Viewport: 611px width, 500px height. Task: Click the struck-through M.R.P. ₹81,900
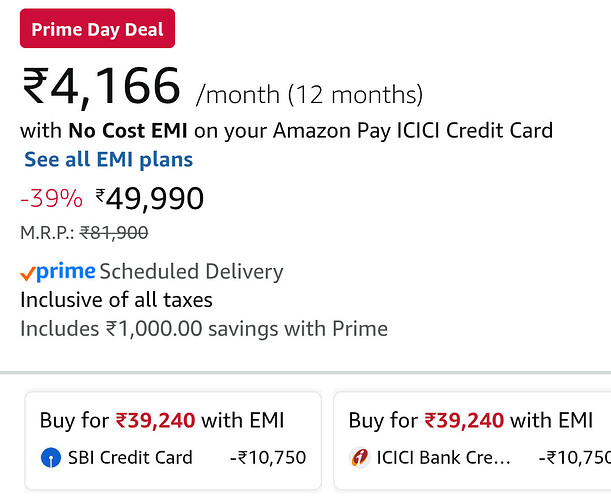tap(114, 233)
